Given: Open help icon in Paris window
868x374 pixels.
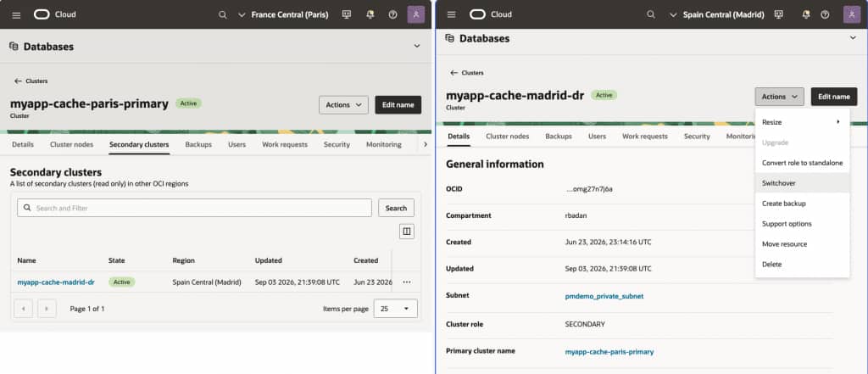Looking at the screenshot, I should 392,15.
